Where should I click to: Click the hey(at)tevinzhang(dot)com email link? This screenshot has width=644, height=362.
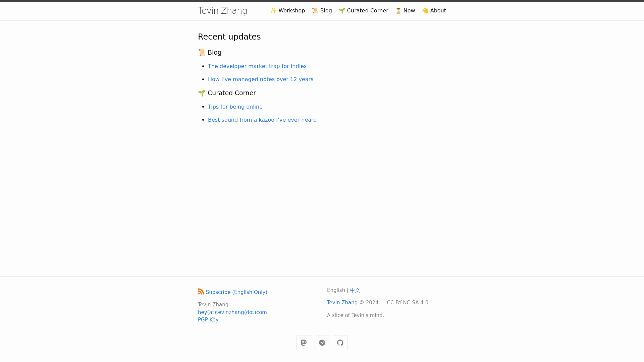(x=232, y=312)
